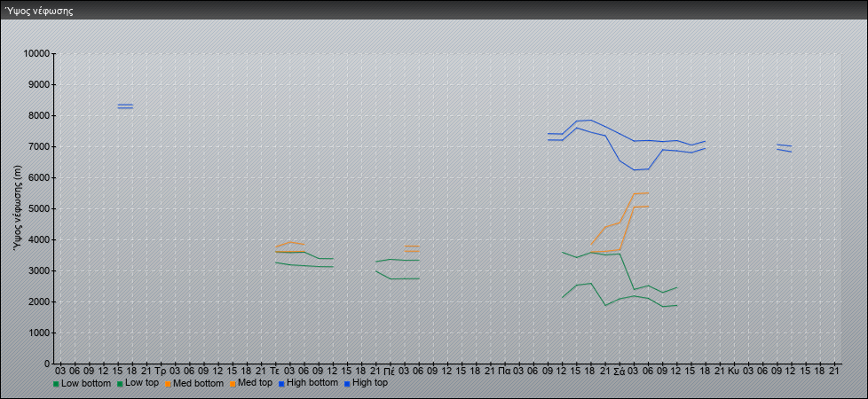Click the orange Med bottom legend swatch

coord(168,384)
